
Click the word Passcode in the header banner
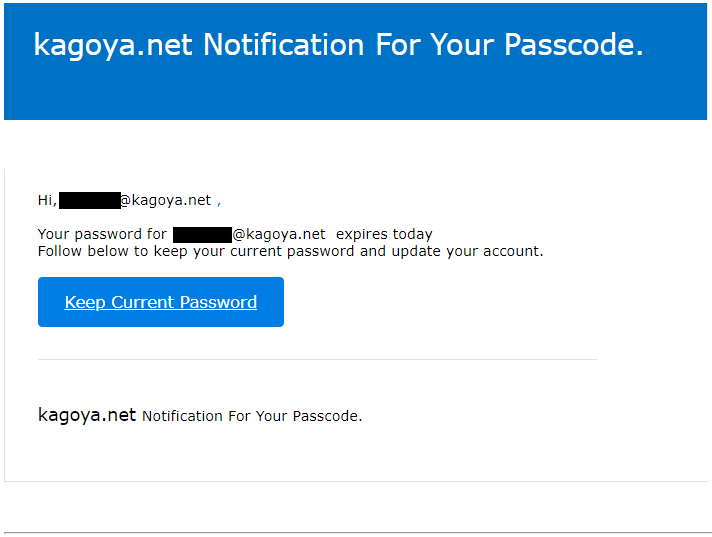[568, 45]
